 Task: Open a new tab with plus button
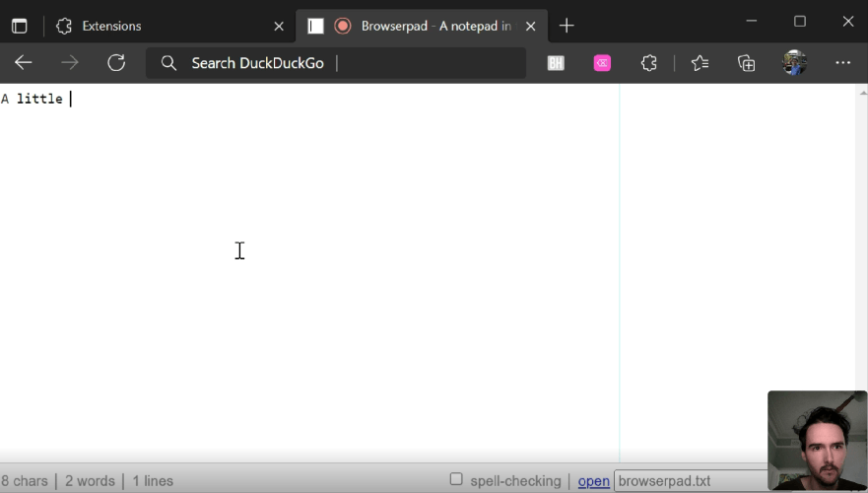click(x=567, y=26)
